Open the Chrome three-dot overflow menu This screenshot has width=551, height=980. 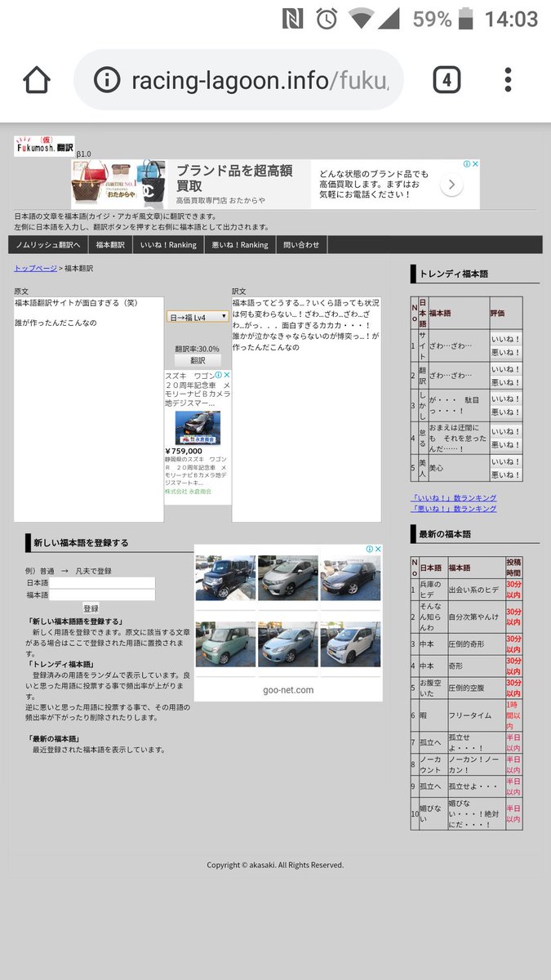coord(508,79)
